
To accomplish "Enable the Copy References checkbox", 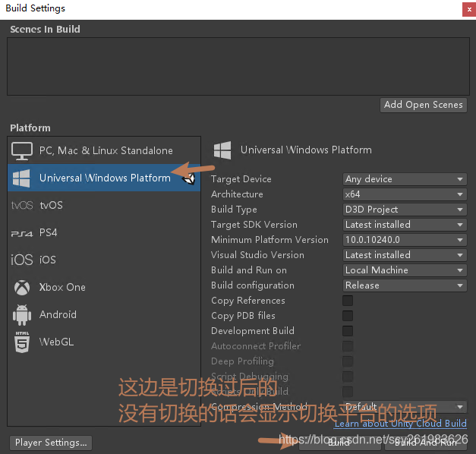I will pyautogui.click(x=348, y=301).
